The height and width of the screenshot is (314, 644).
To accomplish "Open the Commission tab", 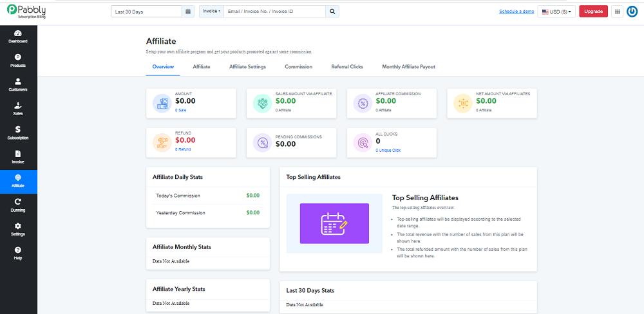I will [x=299, y=66].
